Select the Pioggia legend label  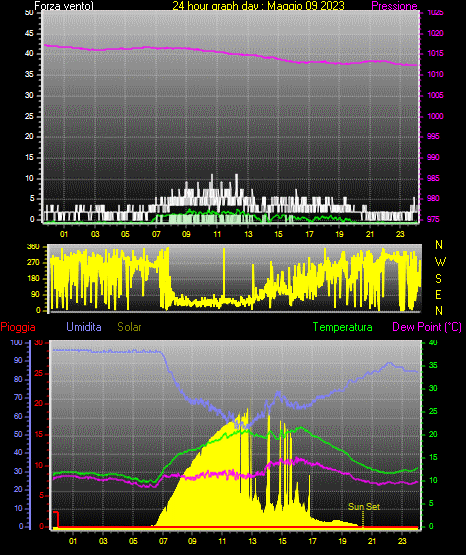click(x=18, y=327)
